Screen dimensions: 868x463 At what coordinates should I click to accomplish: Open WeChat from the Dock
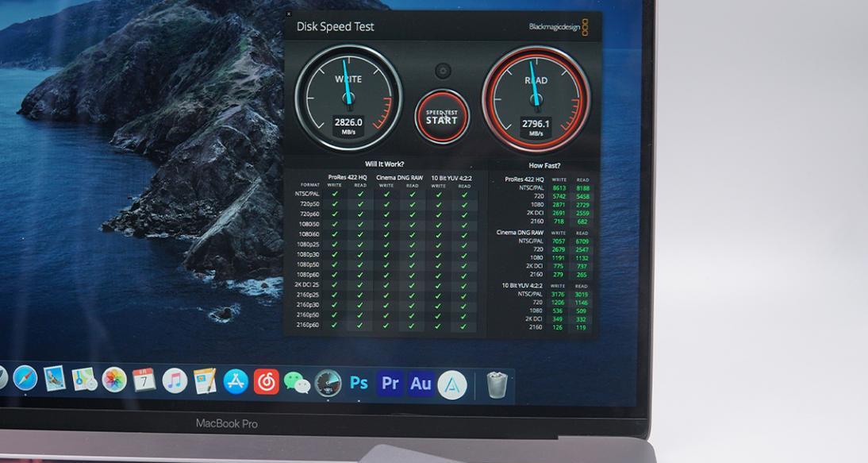pos(297,383)
